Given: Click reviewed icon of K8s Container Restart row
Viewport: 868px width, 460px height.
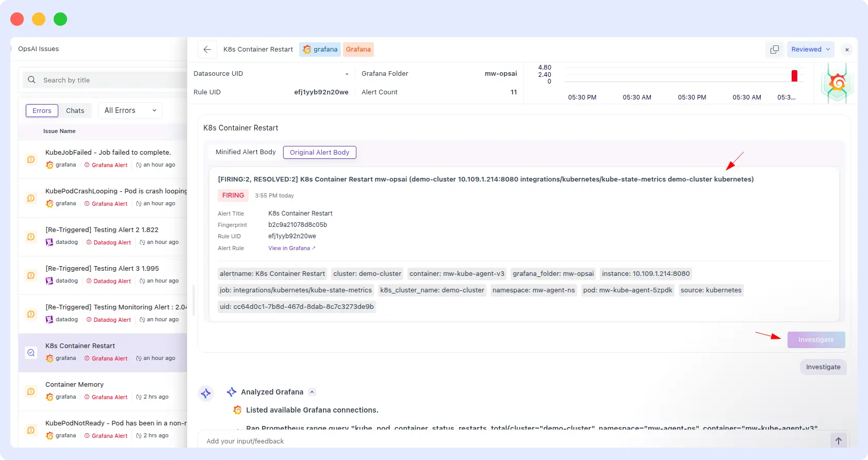Looking at the screenshot, I should coord(31,353).
